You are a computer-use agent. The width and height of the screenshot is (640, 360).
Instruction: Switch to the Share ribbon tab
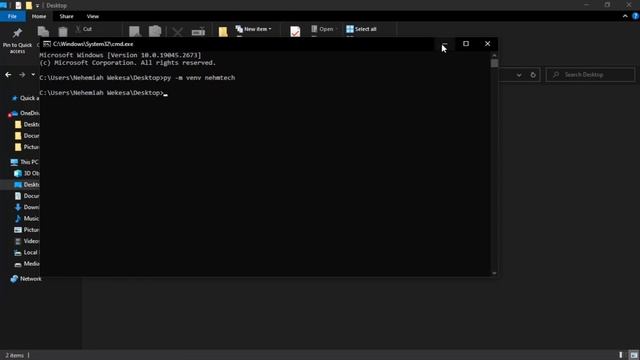67,16
